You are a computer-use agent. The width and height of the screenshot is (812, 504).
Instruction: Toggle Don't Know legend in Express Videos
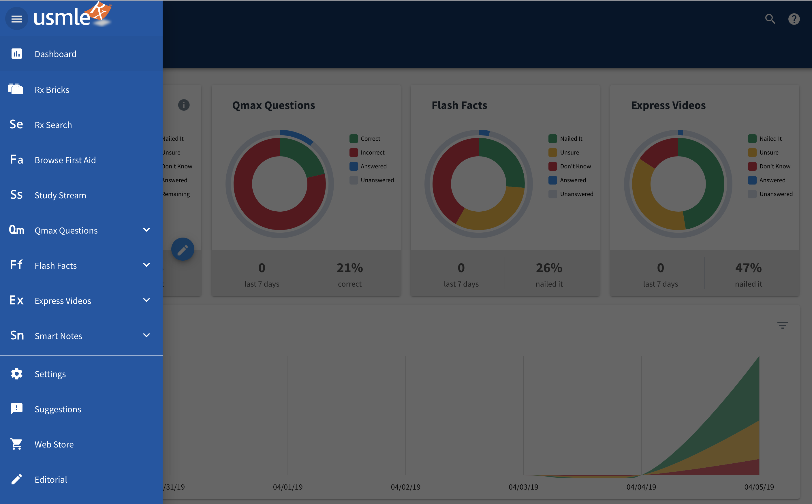[769, 166]
